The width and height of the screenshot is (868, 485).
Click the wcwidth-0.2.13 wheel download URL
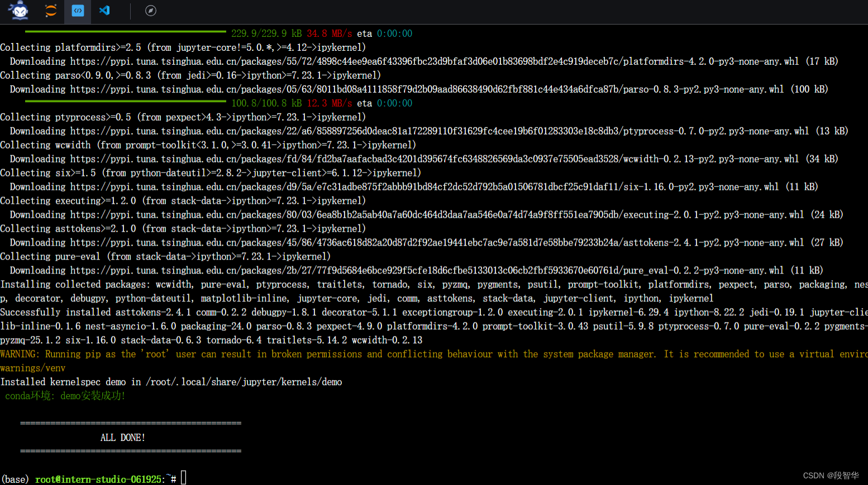click(x=435, y=159)
